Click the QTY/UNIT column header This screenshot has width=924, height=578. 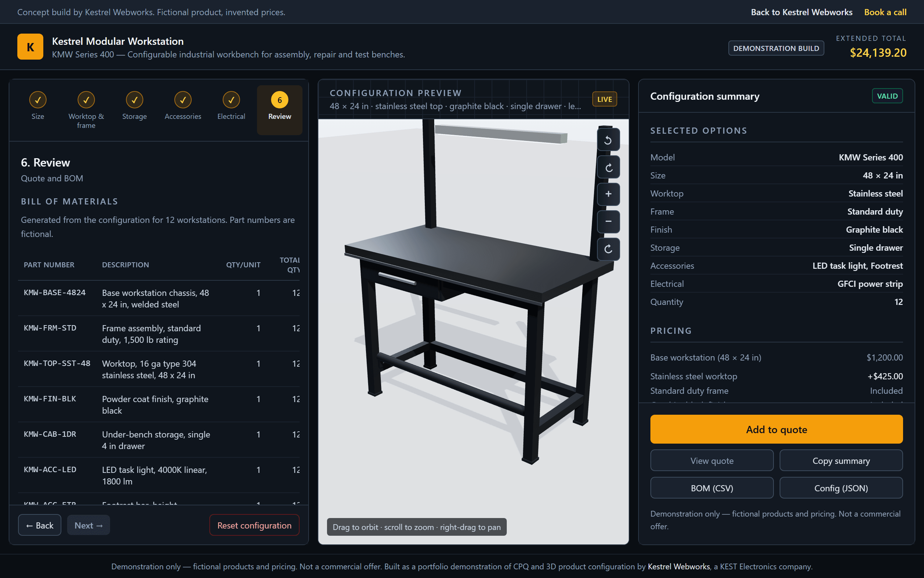243,264
